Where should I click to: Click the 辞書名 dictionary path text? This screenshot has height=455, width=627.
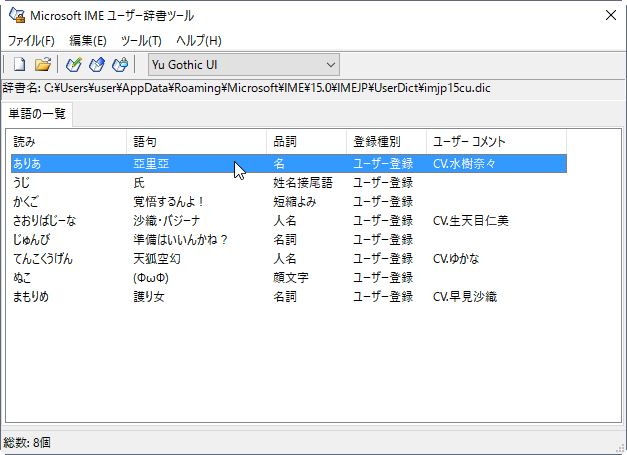tap(247, 88)
